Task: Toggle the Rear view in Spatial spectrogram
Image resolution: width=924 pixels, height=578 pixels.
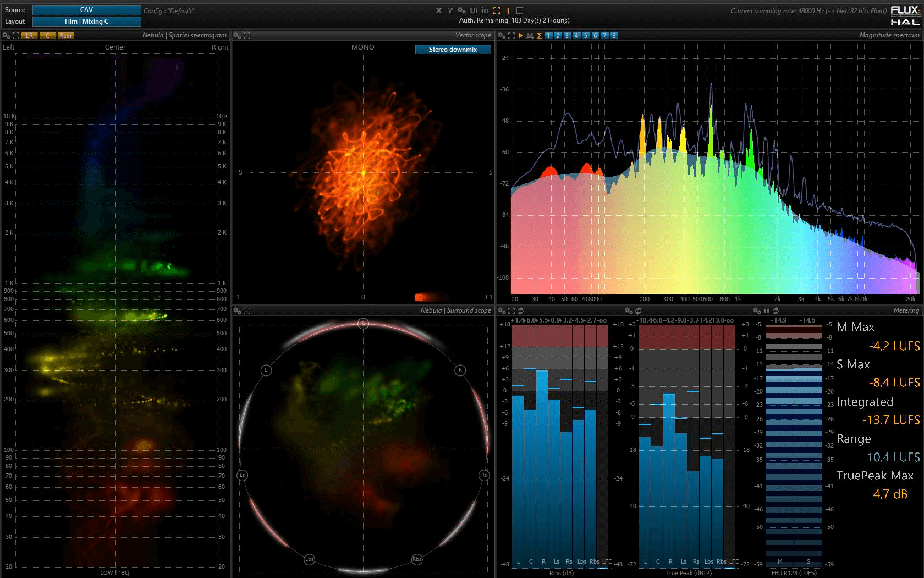Action: point(65,36)
